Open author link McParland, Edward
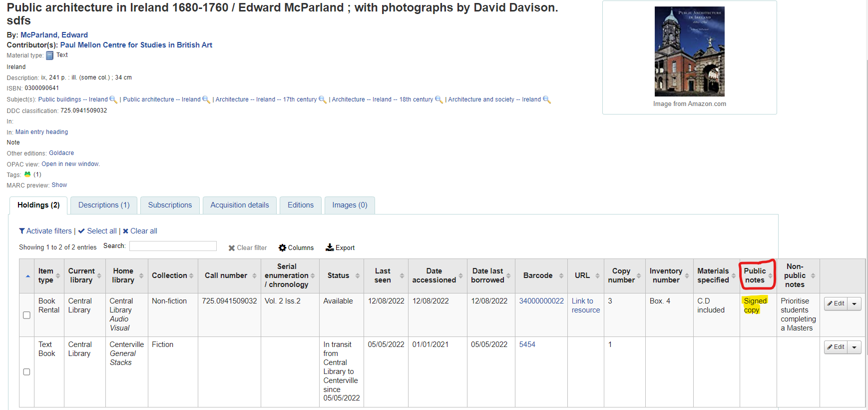Viewport: 868px width, 410px height. 54,35
